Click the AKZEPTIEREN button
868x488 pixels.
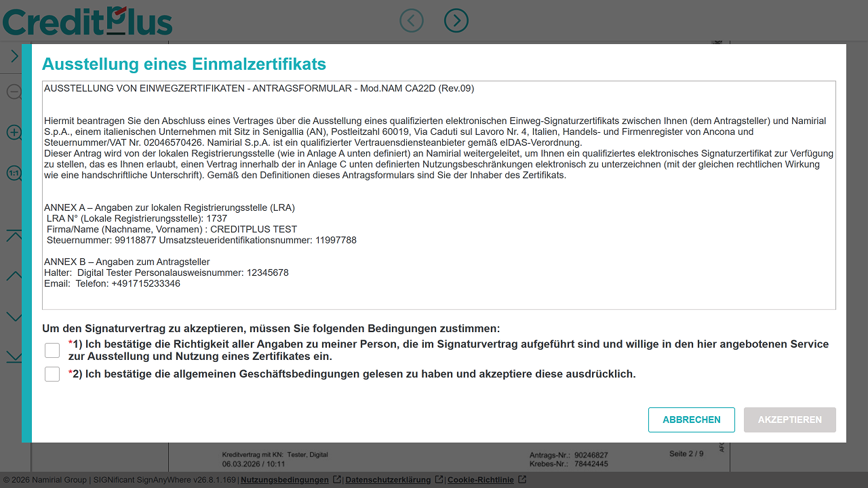click(x=790, y=420)
